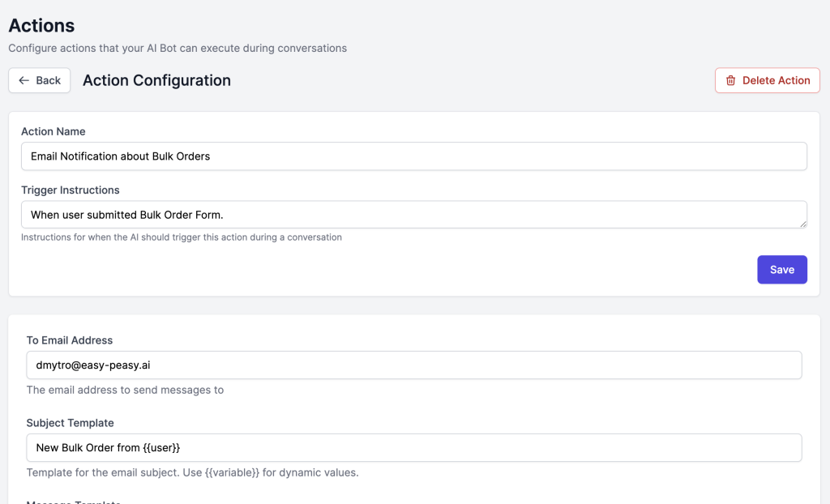The image size is (830, 504).
Task: Save the action configuration
Action: (781, 270)
